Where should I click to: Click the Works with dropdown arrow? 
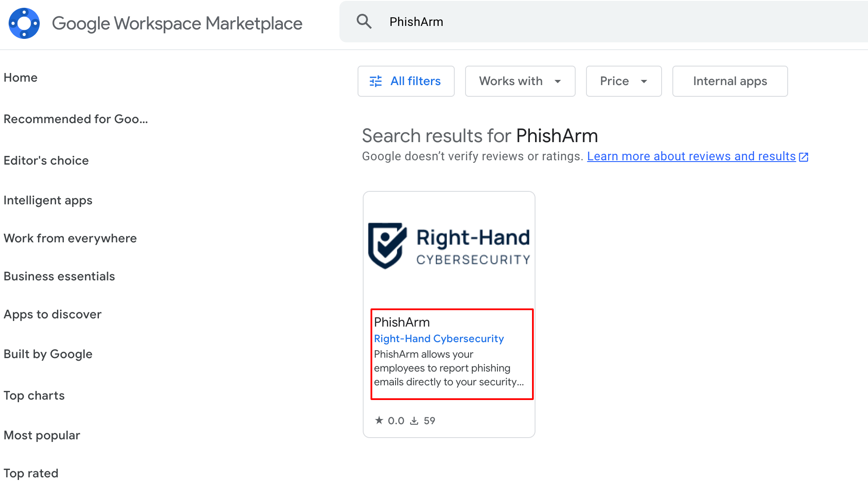pos(558,81)
